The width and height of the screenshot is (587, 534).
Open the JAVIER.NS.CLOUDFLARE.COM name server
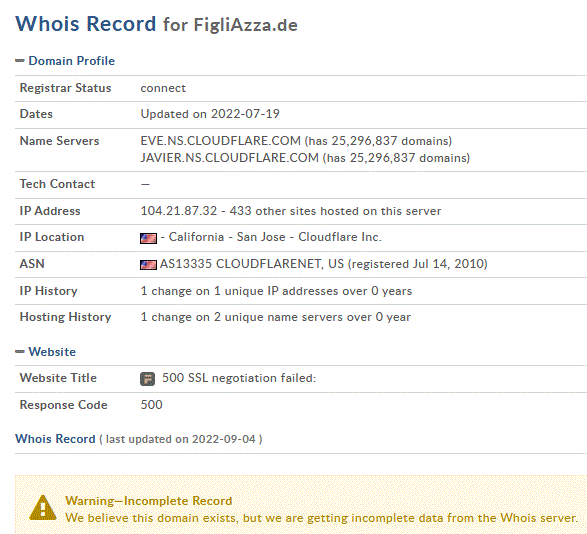point(229,158)
